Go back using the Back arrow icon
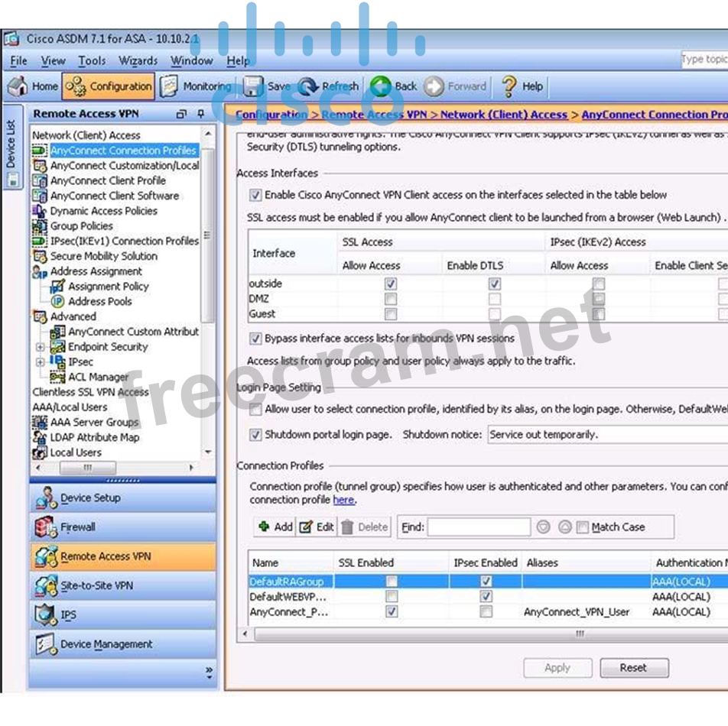This screenshot has height=726, width=728. (x=381, y=86)
